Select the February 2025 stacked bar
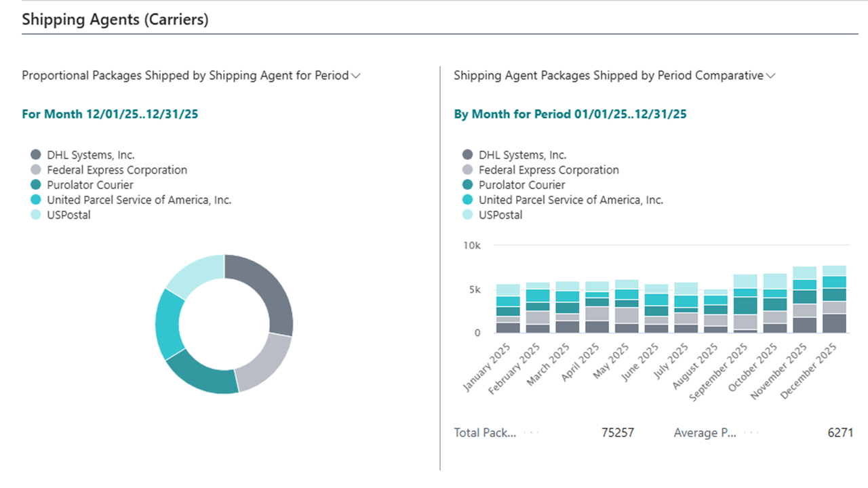Screen dimensions: 868x488 click(538, 308)
